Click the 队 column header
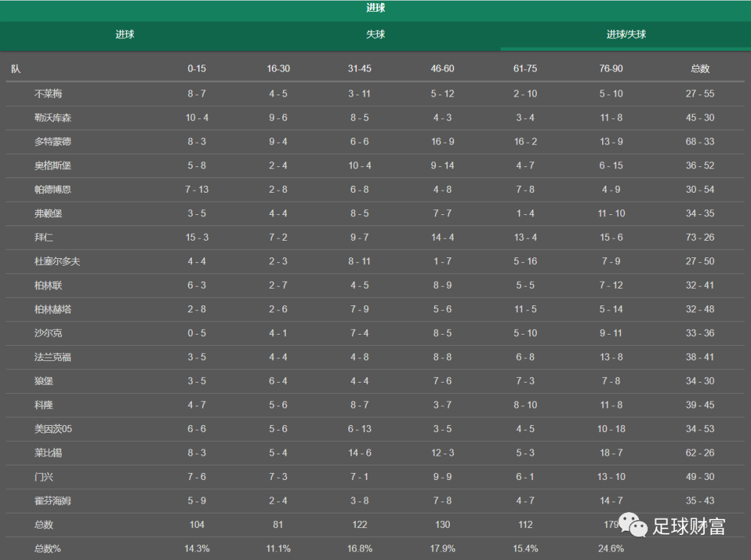The height and width of the screenshot is (560, 751). tap(16, 68)
